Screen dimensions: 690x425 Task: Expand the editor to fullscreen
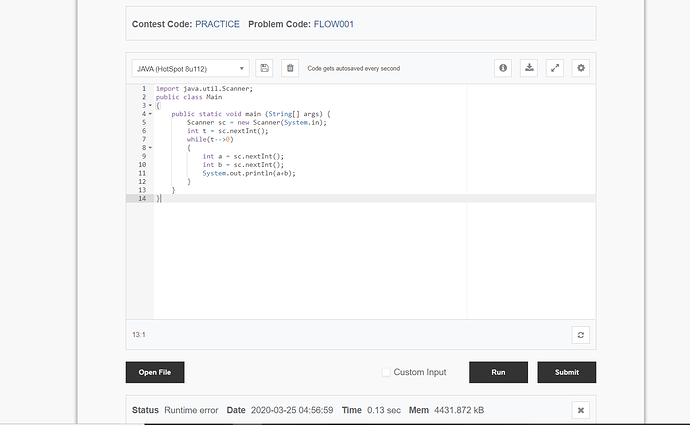pyautogui.click(x=555, y=68)
